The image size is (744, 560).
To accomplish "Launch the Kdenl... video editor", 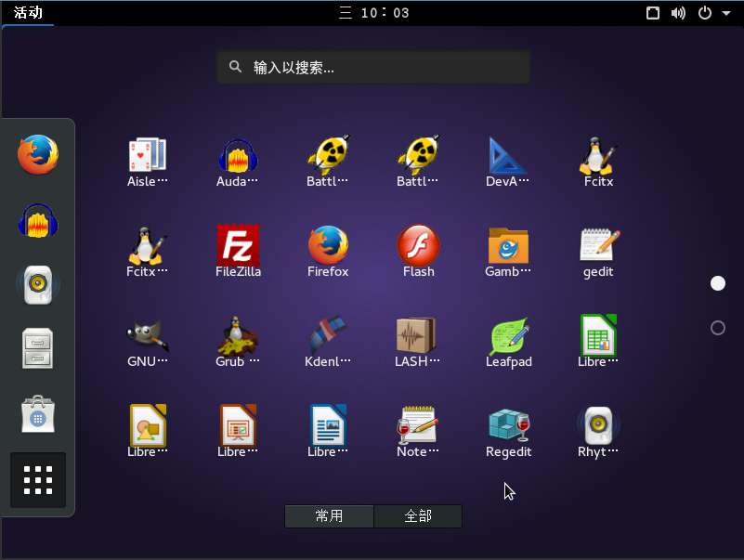I will click(x=327, y=342).
